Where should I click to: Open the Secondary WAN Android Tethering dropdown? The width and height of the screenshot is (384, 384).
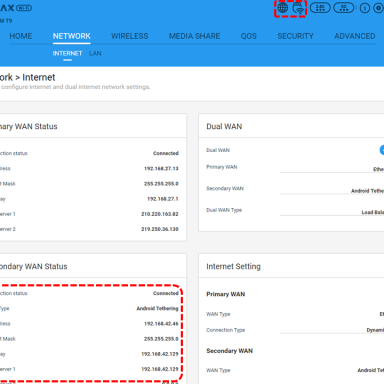click(332, 189)
